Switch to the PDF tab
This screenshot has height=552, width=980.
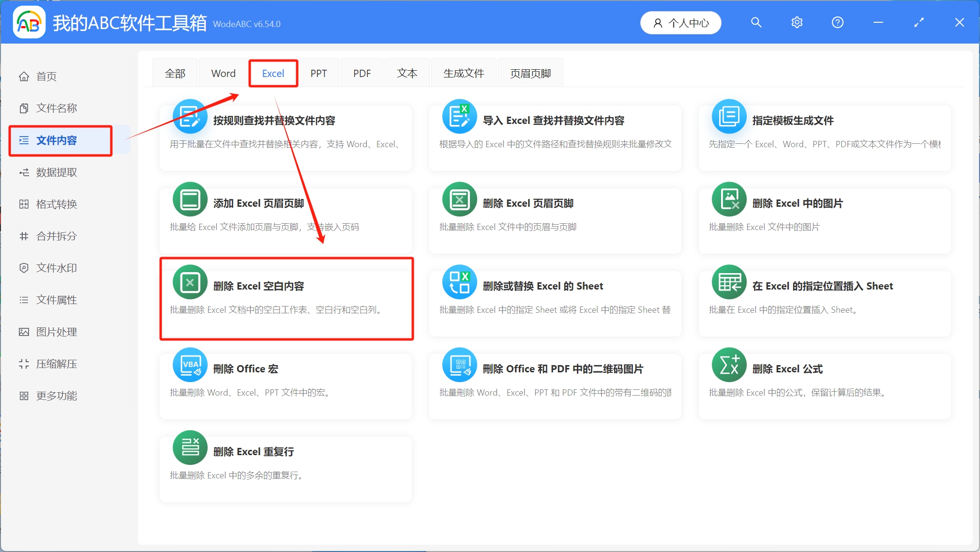361,73
